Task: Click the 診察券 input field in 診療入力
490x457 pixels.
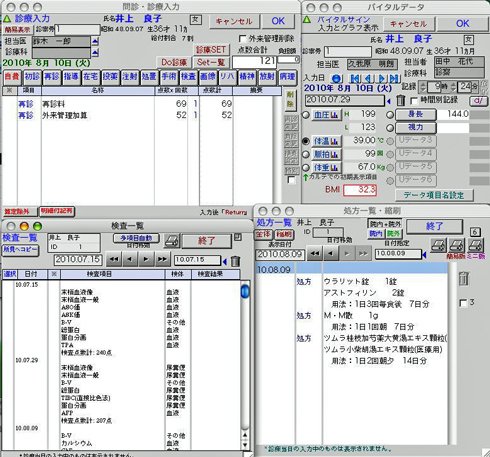Action: [x=77, y=30]
